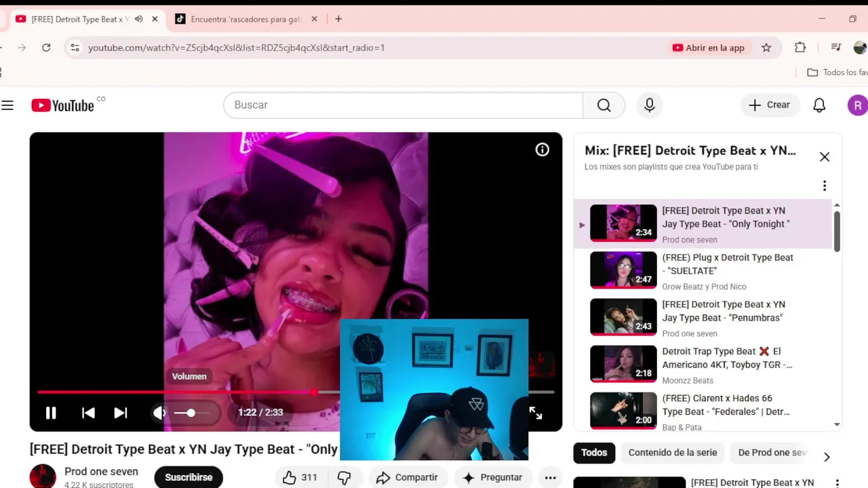This screenshot has height=488, width=868.
Task: Dislike the video
Action: (344, 477)
